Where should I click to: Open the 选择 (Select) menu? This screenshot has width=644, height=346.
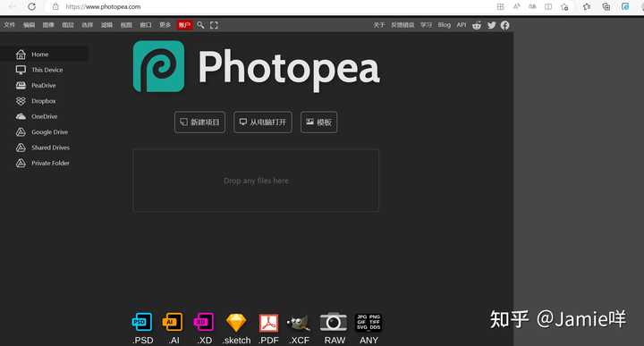coord(87,25)
